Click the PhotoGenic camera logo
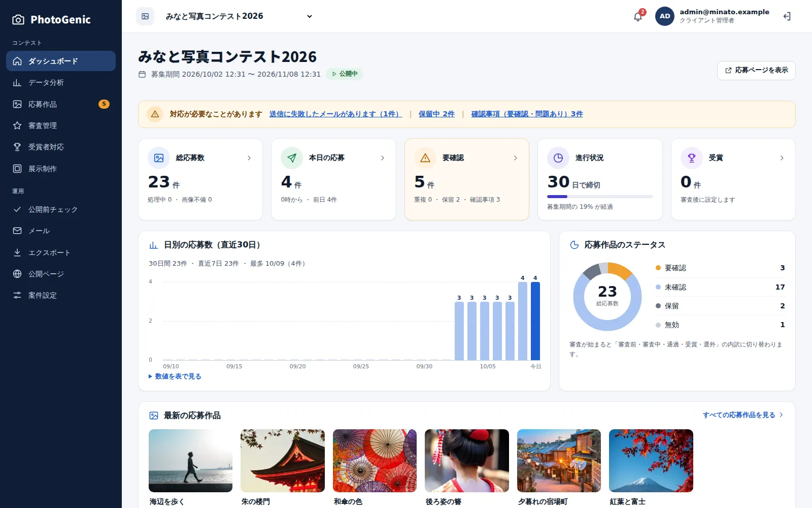Viewport: 812px width, 508px height. click(x=18, y=20)
